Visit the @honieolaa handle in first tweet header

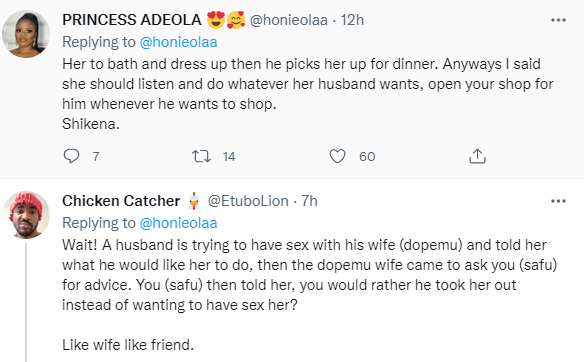289,20
